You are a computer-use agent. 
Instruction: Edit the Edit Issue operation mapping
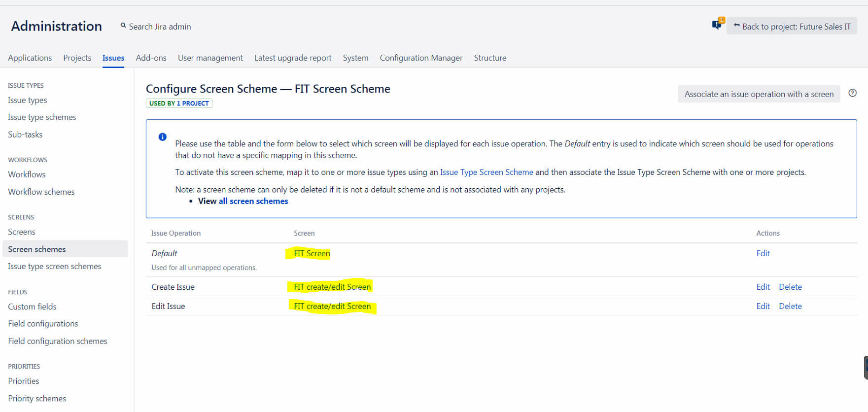[763, 306]
